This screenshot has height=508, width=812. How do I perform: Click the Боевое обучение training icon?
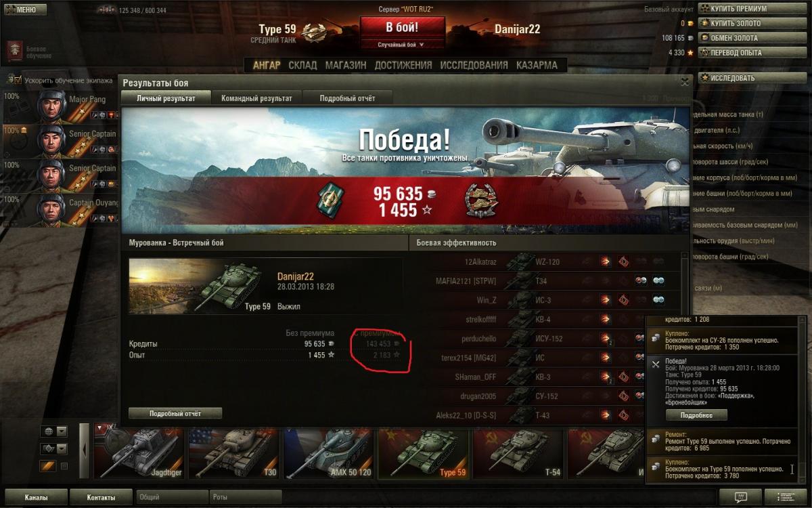tap(14, 52)
